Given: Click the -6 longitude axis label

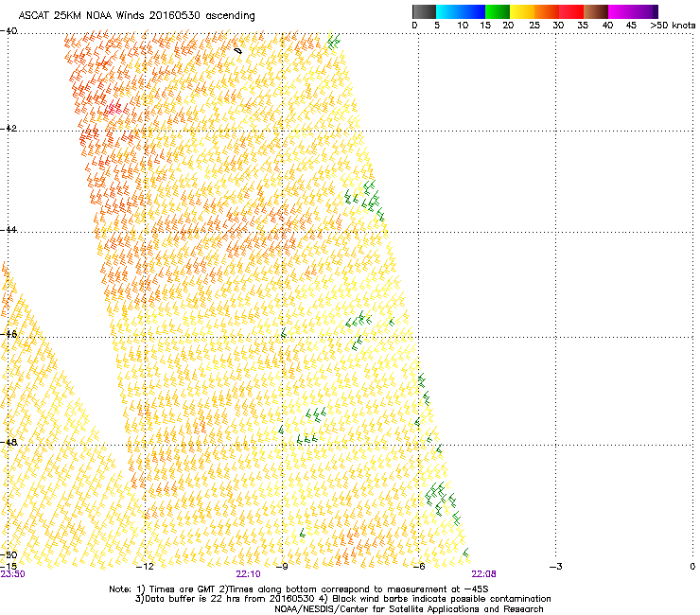Looking at the screenshot, I should [419, 567].
